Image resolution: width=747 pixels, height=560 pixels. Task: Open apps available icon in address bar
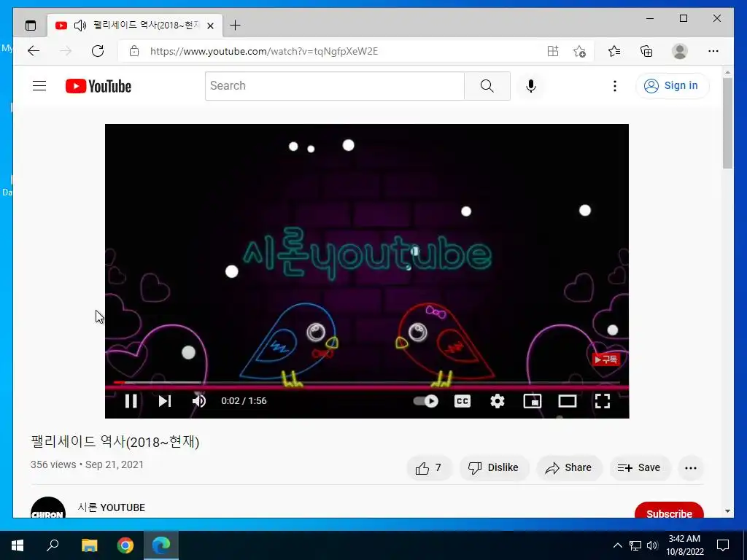tap(553, 51)
